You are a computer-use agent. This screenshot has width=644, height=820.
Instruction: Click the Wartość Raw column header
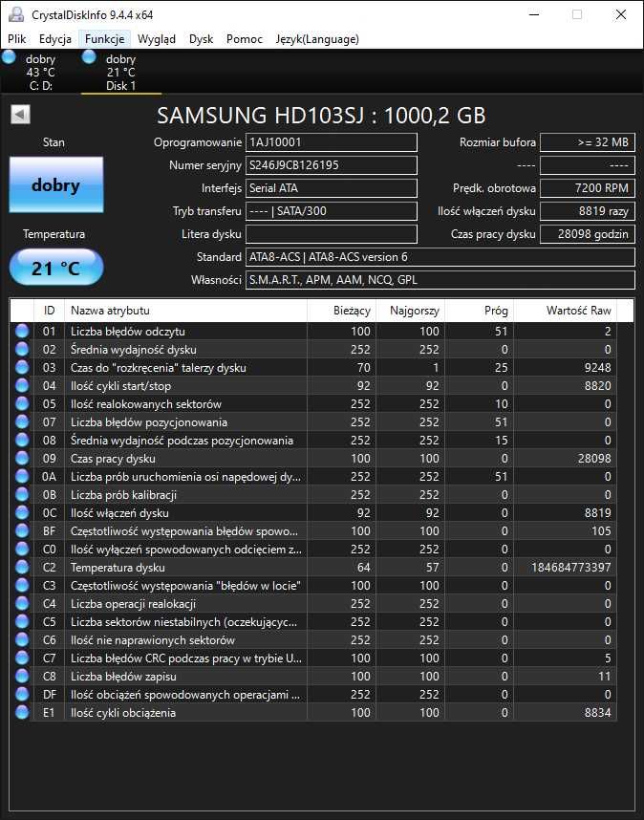coord(565,311)
